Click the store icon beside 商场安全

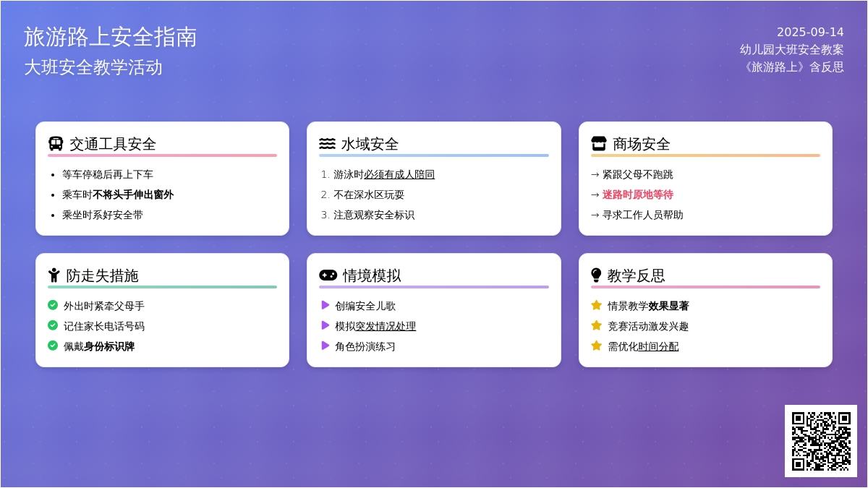point(598,144)
